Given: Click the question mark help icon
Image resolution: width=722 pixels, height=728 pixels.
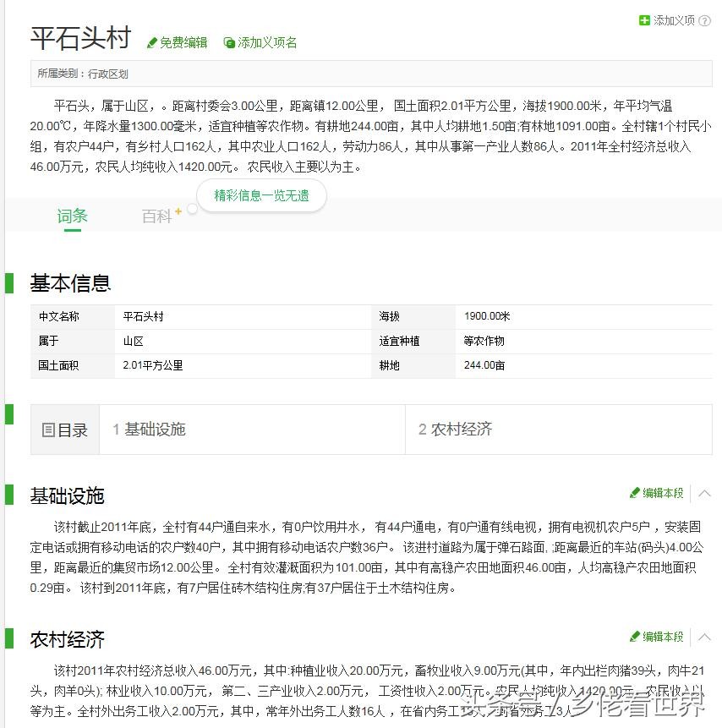Looking at the screenshot, I should click(704, 21).
